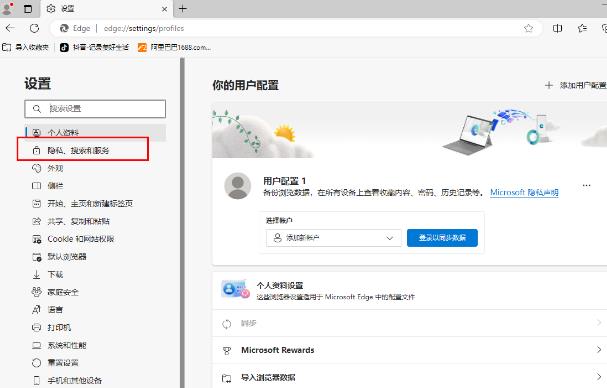Image resolution: width=607 pixels, height=388 pixels.
Task: Open 共享、复制和粘贴 settings
Action: [x=71, y=221]
